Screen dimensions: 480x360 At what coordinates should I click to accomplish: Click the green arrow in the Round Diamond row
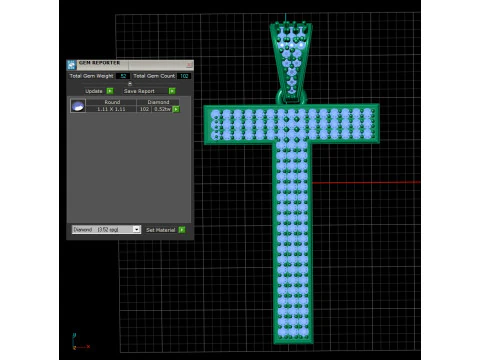coord(176,109)
